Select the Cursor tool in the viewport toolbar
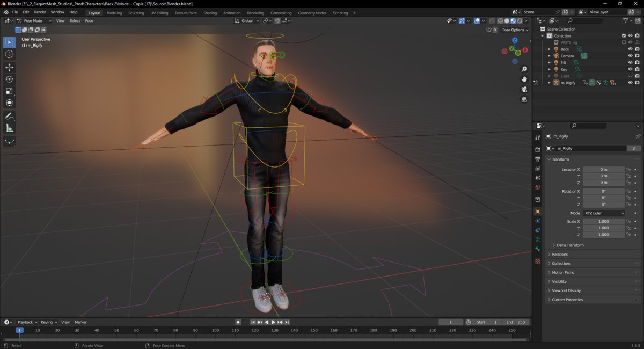 [9, 54]
